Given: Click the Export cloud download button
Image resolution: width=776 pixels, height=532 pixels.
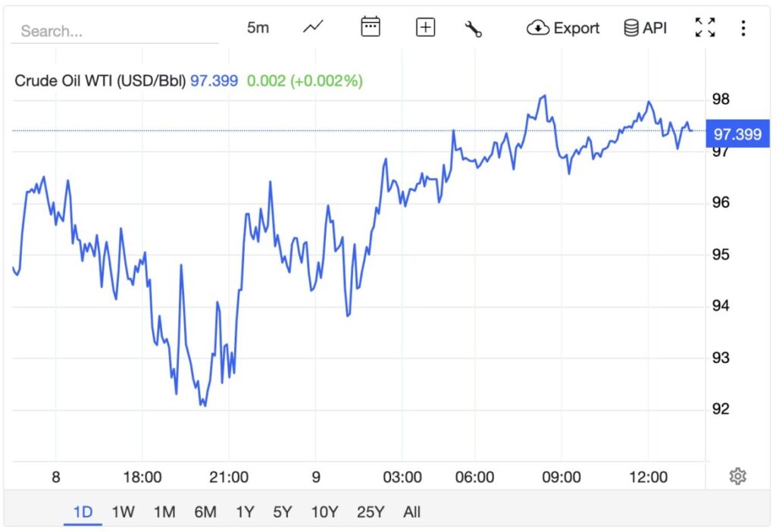Looking at the screenshot, I should pos(563,28).
